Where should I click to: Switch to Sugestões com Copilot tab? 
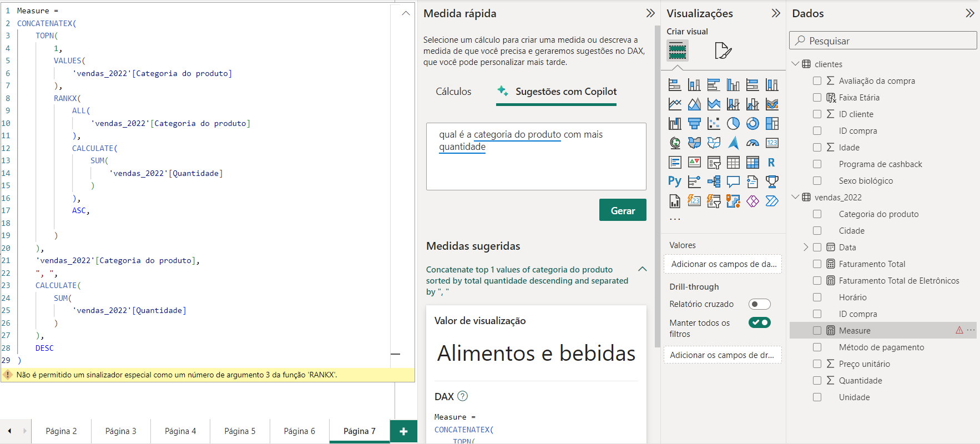point(557,92)
